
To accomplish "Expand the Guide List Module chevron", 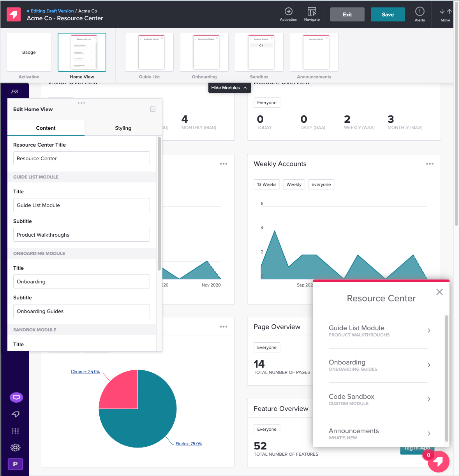I will (429, 331).
